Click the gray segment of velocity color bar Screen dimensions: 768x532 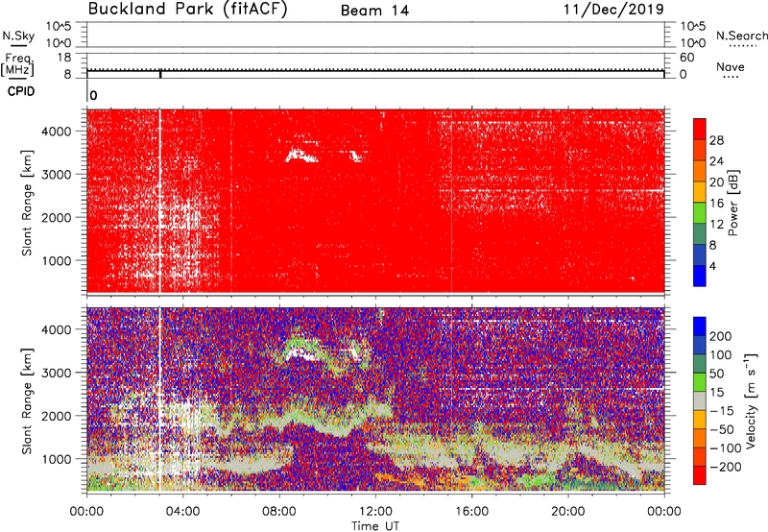pos(700,400)
